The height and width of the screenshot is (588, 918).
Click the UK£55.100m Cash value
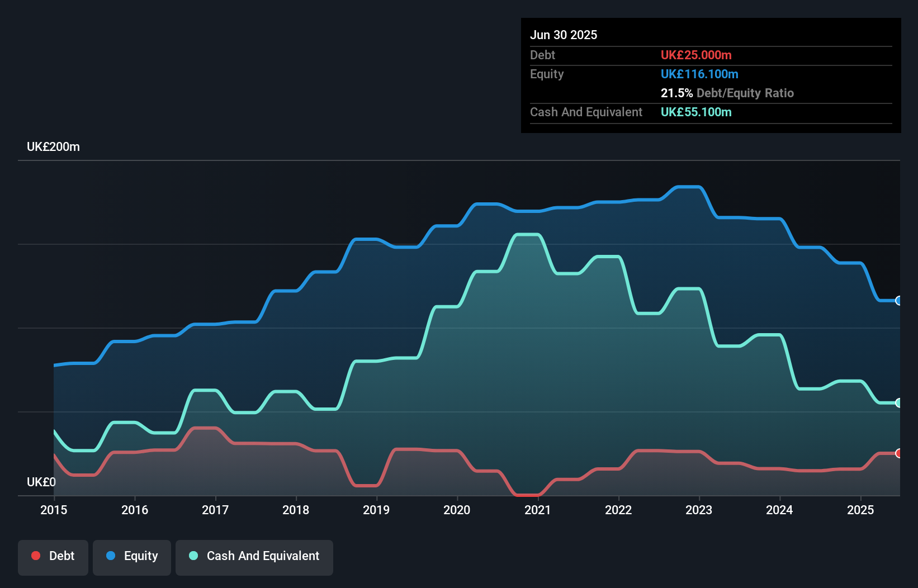click(696, 112)
